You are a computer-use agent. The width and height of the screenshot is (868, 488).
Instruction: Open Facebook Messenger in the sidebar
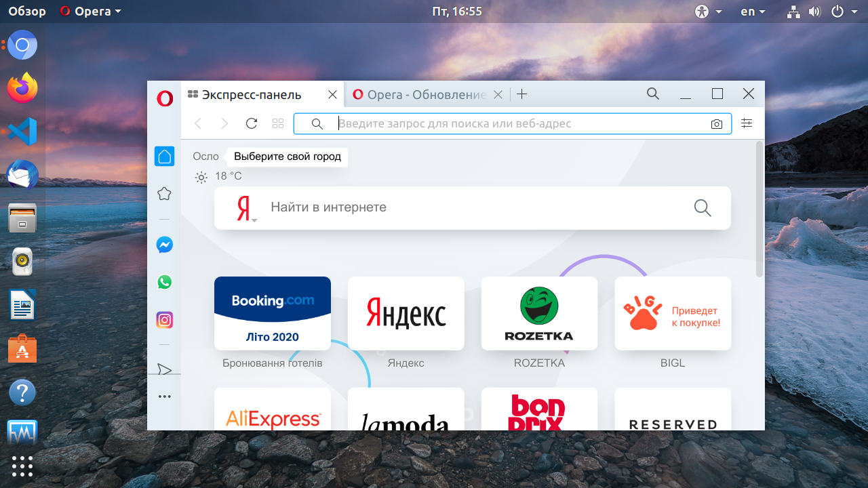click(164, 245)
